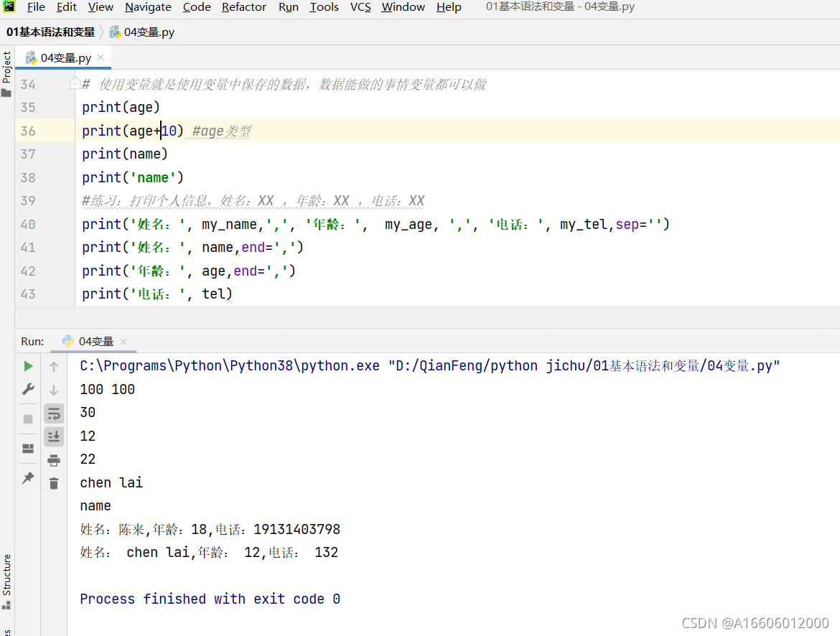Click 'Process finished with exit code 0'
Image resolution: width=840 pixels, height=636 pixels.
tap(210, 599)
